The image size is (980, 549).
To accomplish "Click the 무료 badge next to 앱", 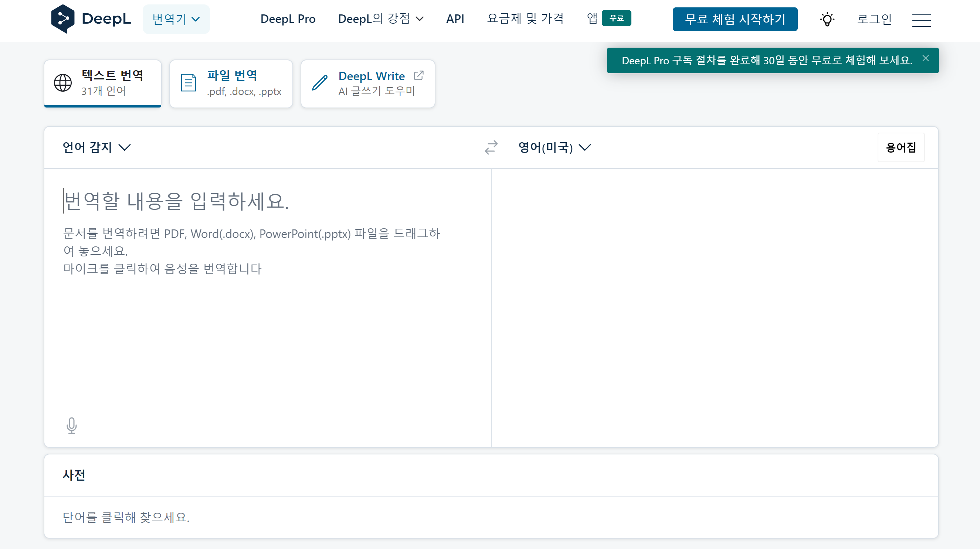I will pyautogui.click(x=616, y=18).
